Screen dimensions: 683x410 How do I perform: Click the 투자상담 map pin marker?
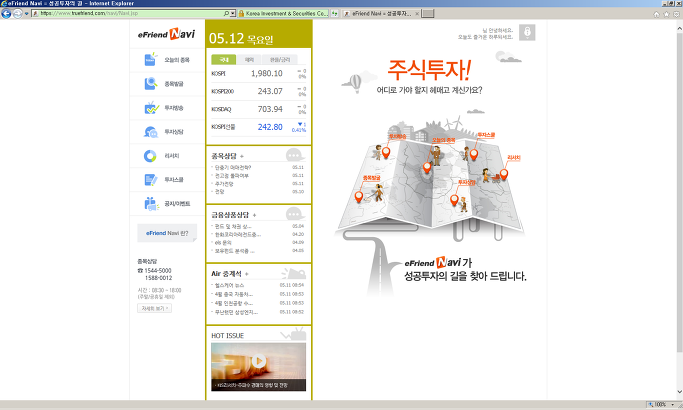(454, 200)
